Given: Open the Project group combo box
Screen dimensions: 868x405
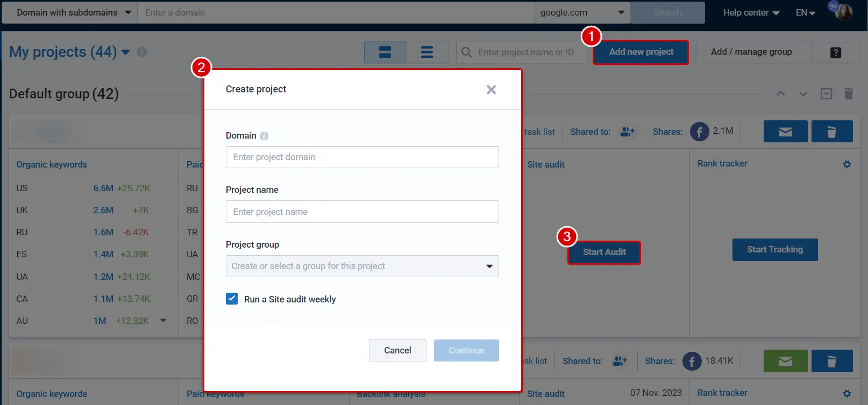Looking at the screenshot, I should click(362, 266).
